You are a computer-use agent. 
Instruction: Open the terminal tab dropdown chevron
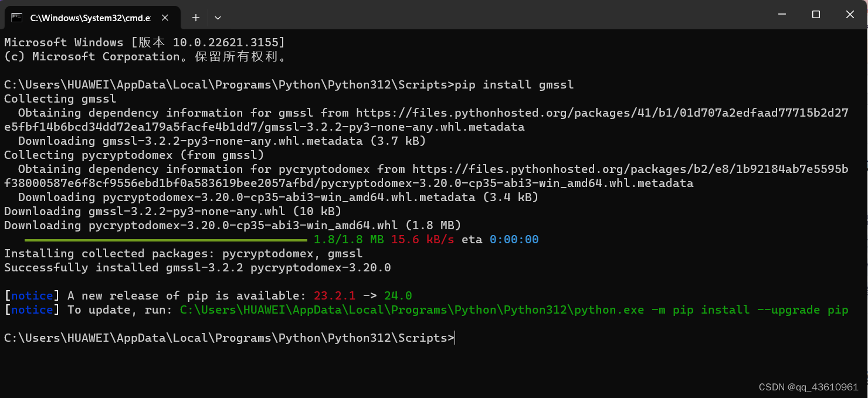(x=217, y=18)
